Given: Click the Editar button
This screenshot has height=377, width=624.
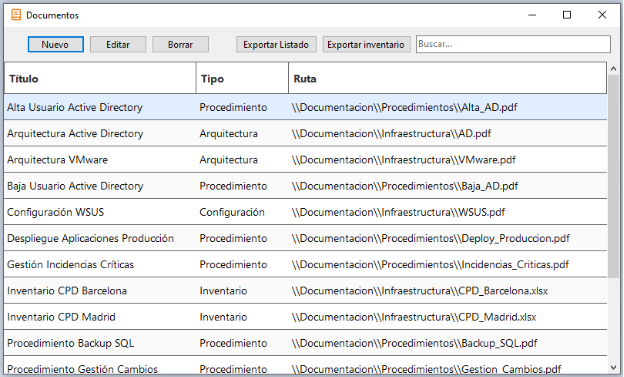Looking at the screenshot, I should [118, 44].
